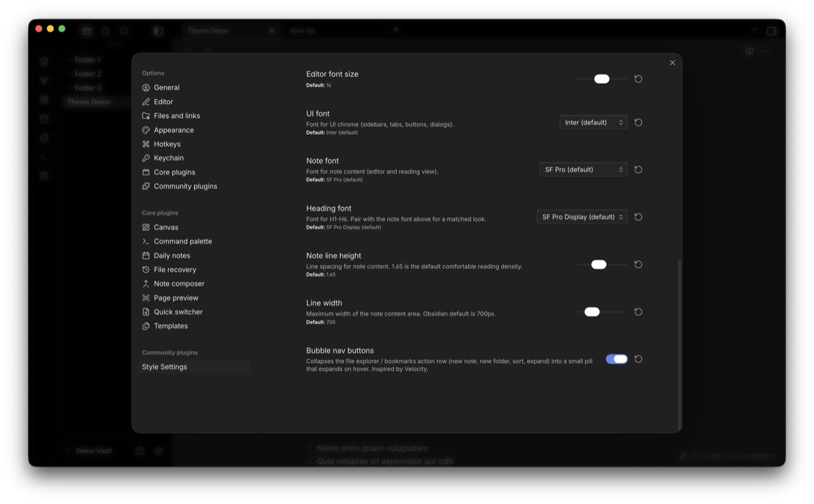
Task: Reset Line width to default
Action: tap(638, 311)
